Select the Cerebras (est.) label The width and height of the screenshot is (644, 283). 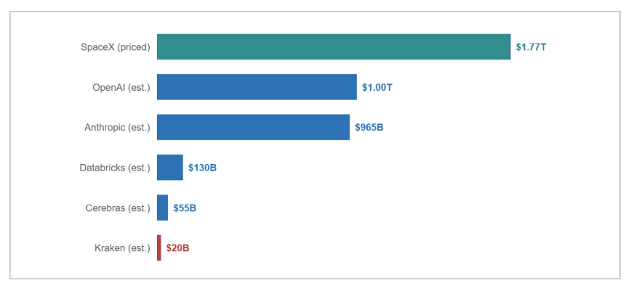[x=118, y=208]
